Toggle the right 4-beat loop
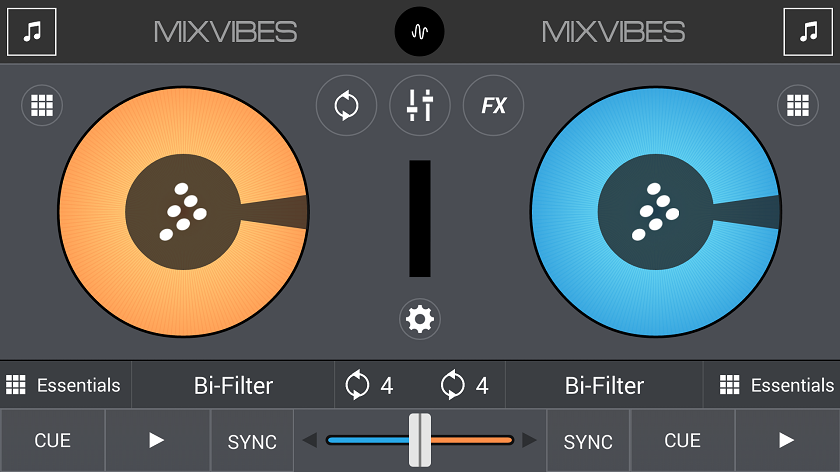 (464, 385)
